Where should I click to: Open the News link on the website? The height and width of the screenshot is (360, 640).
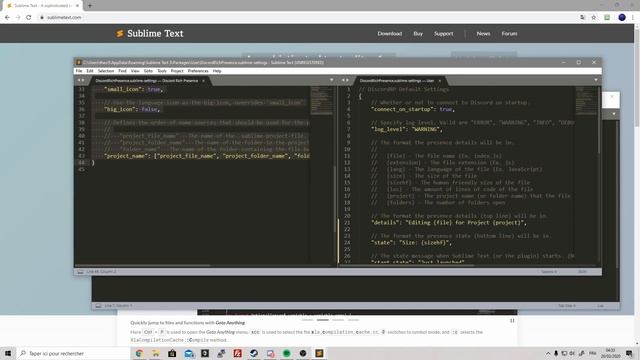coord(483,34)
